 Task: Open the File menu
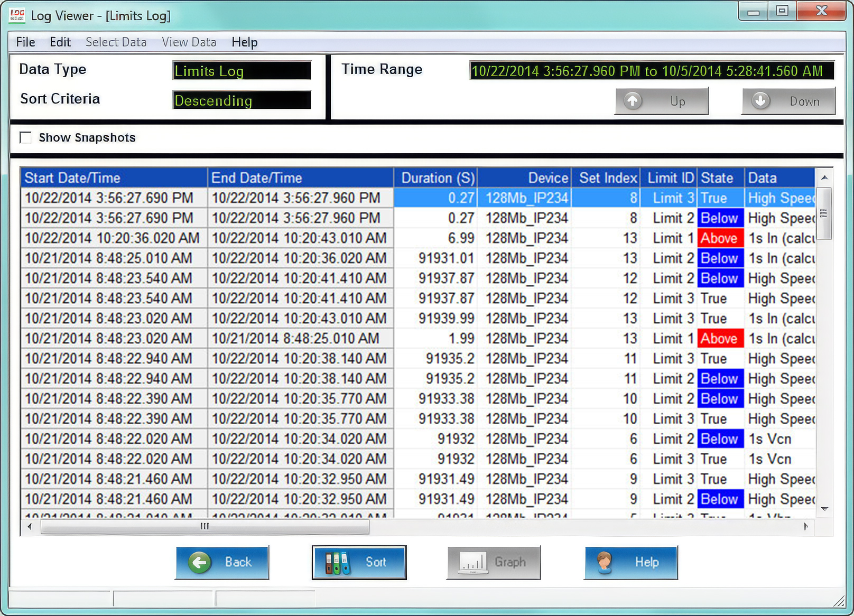[25, 42]
